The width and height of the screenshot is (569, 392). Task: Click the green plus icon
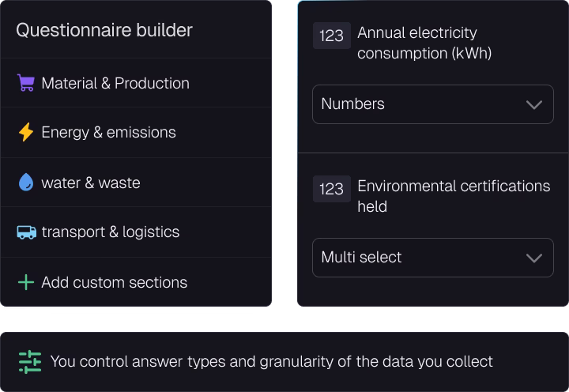[x=26, y=282]
